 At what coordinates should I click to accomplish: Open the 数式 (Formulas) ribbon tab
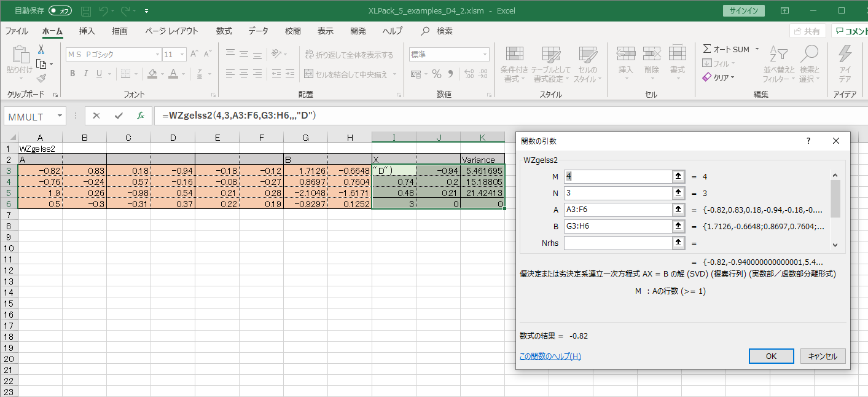tap(224, 31)
